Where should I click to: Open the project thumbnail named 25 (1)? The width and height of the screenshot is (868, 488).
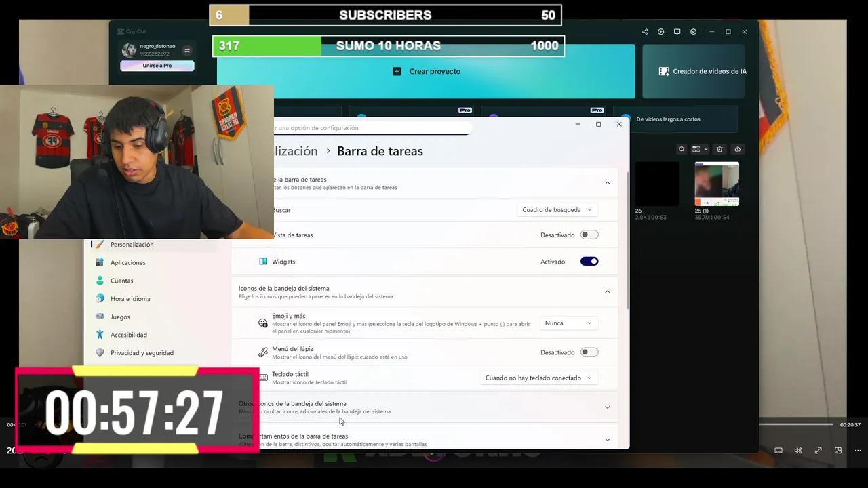(717, 184)
